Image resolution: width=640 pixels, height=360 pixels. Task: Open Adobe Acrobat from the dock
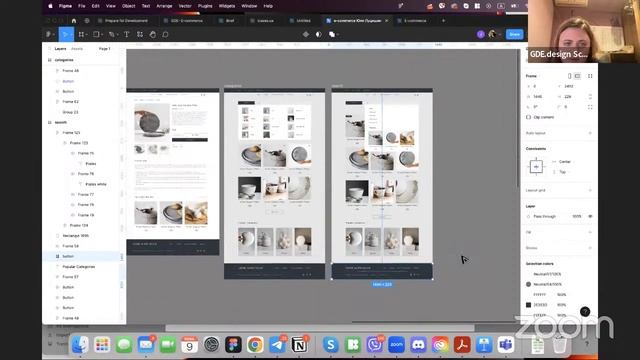pos(462,345)
